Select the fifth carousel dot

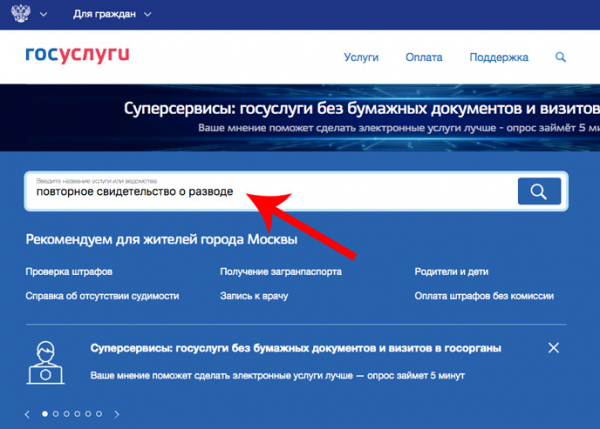(88, 414)
